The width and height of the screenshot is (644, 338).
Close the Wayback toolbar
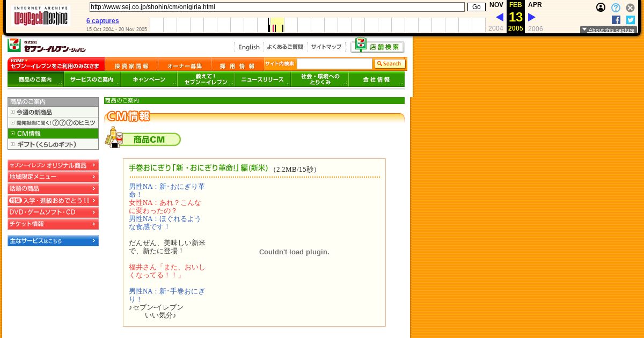pyautogui.click(x=631, y=8)
